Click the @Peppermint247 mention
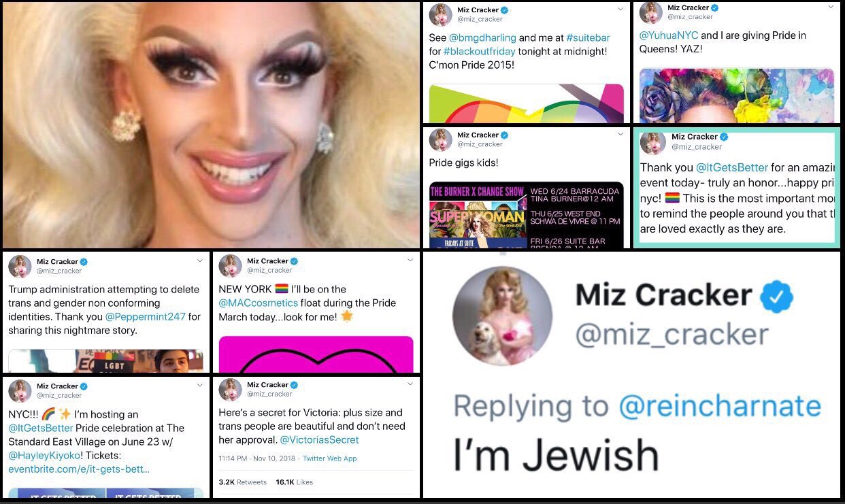This screenshot has width=845, height=504. pyautogui.click(x=144, y=317)
